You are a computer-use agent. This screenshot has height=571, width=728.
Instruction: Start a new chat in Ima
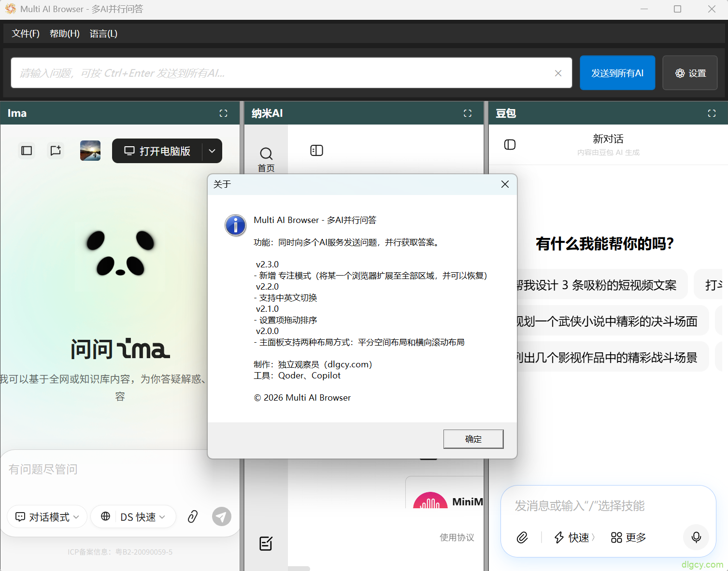(x=56, y=151)
